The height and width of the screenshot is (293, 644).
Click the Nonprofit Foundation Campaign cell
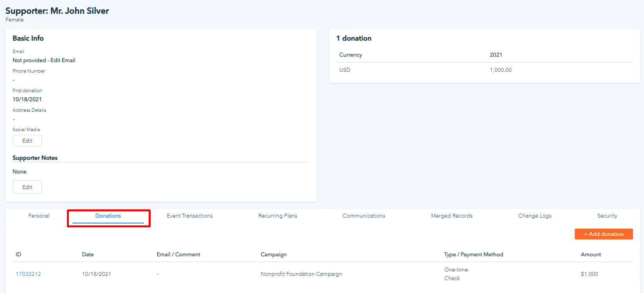point(301,274)
